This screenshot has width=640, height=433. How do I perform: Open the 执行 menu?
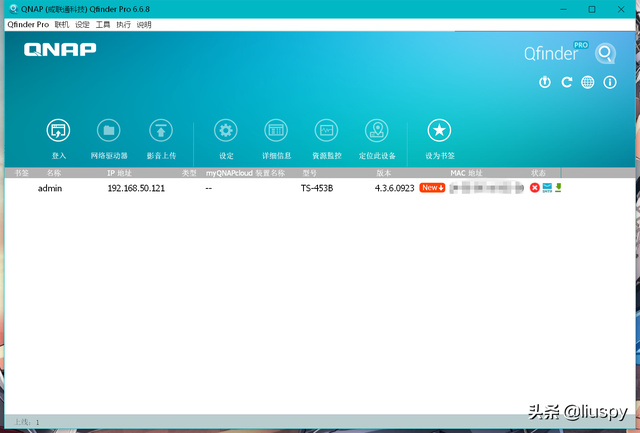123,24
